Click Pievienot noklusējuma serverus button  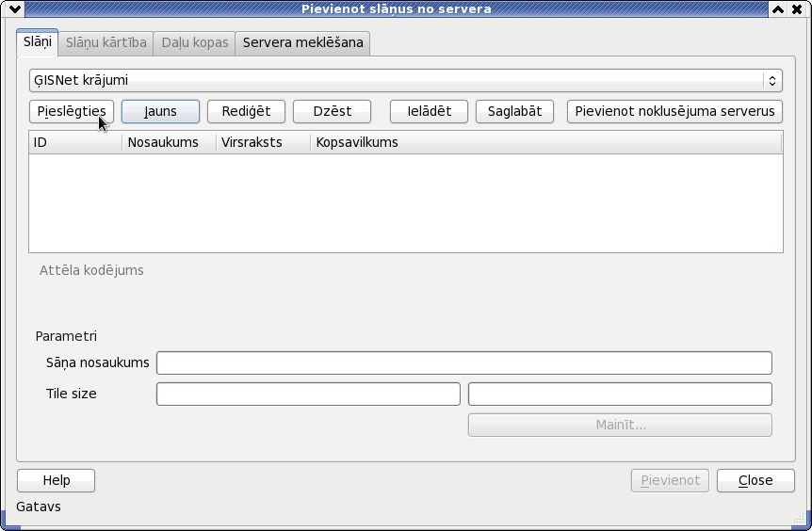tap(674, 111)
